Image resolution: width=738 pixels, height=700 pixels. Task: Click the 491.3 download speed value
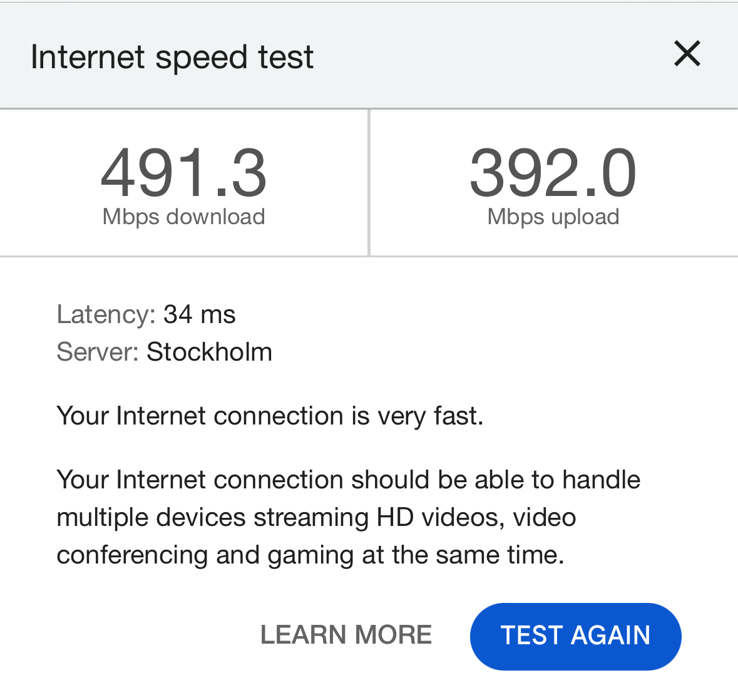coord(183,173)
